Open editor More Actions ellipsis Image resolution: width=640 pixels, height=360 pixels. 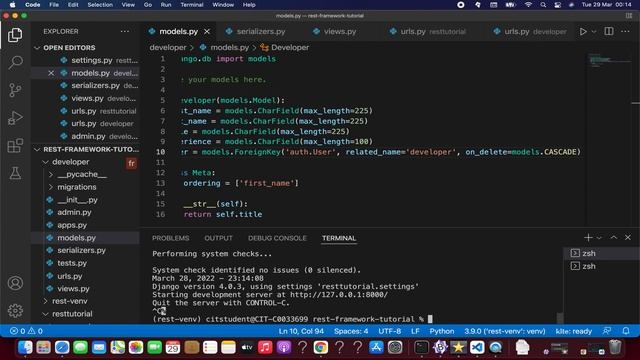[625, 31]
